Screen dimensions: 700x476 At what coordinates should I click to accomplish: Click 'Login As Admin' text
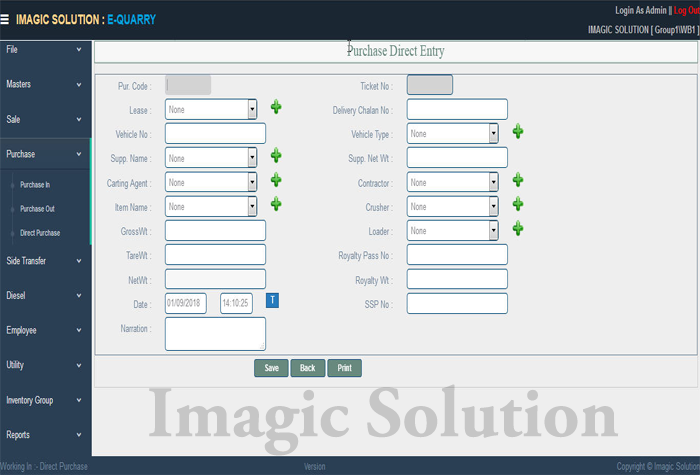[x=641, y=10]
